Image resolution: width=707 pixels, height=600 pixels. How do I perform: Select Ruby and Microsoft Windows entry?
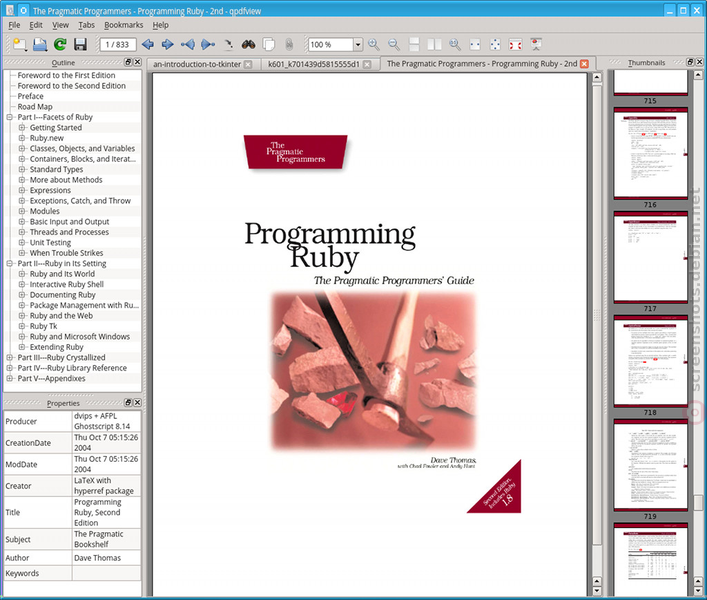[80, 337]
